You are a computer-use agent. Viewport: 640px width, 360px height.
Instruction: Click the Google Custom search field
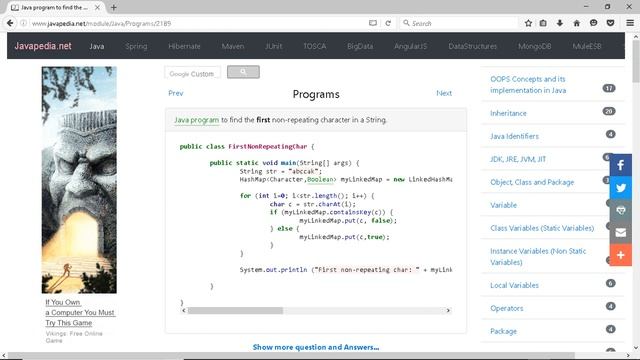coord(193,73)
